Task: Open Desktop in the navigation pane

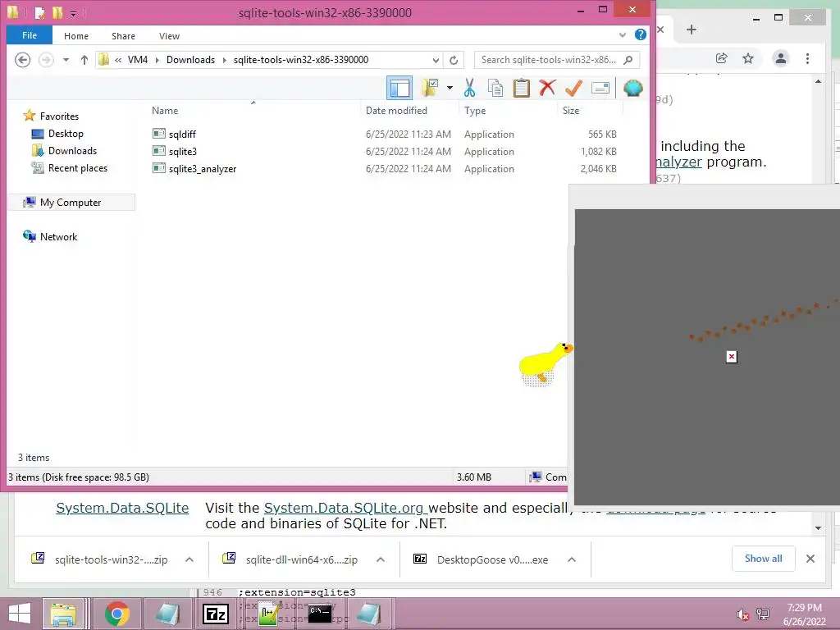Action: 66,134
